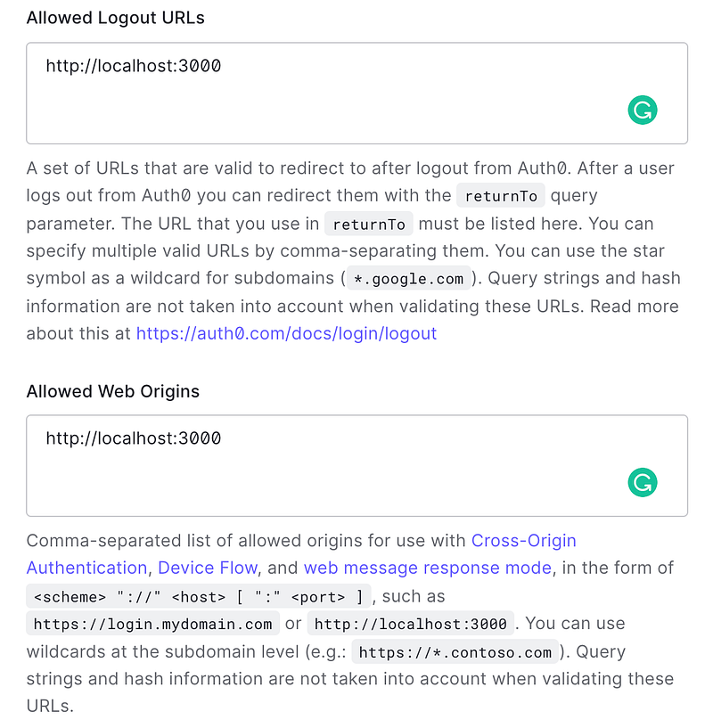713x728 pixels.
Task: Click the Grammarly icon in Allowed Web Origins
Action: (x=642, y=483)
